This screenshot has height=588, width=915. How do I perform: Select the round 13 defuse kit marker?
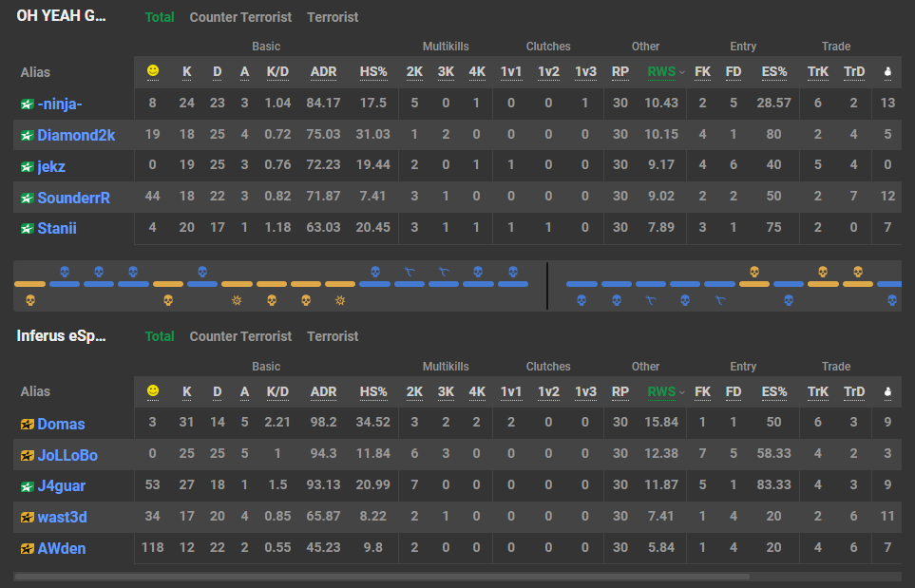444,272
